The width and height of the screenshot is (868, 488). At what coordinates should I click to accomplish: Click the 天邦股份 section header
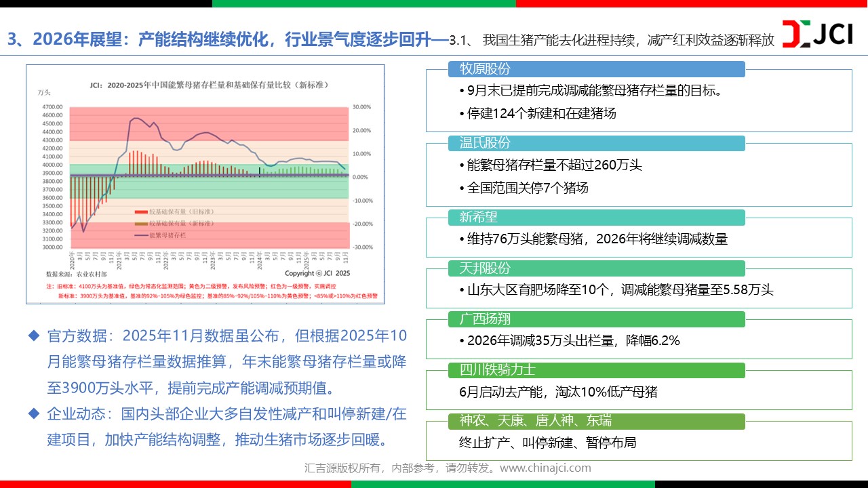pos(485,268)
